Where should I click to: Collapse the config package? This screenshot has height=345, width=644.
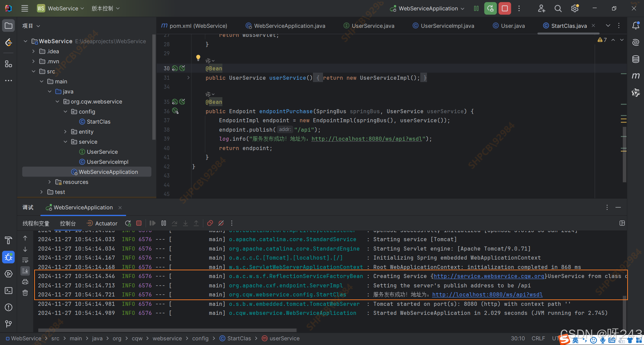[65, 112]
